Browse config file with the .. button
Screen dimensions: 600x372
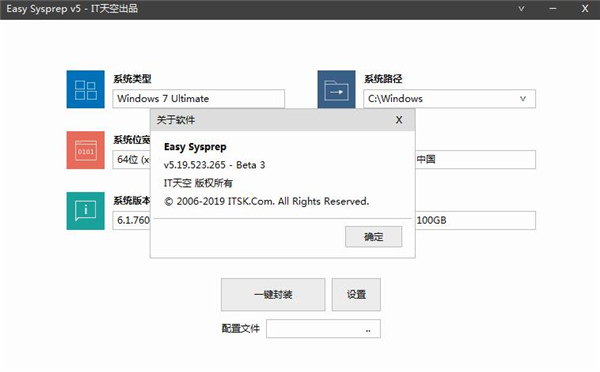[368, 329]
